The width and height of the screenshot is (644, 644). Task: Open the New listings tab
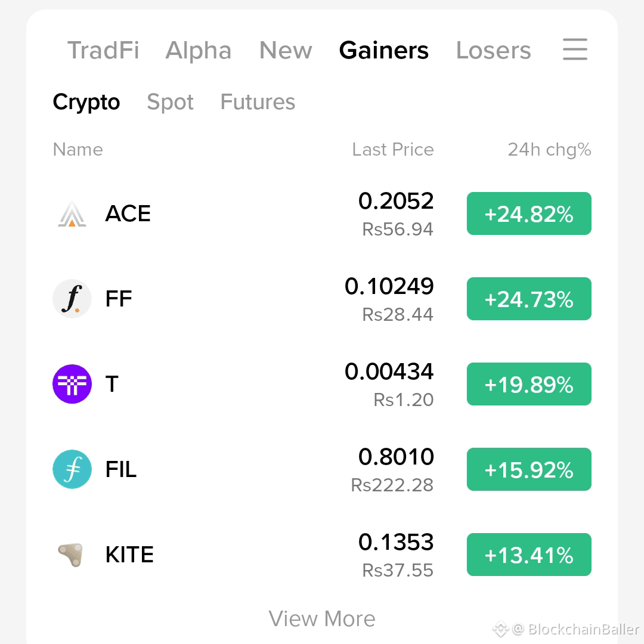pos(286,50)
